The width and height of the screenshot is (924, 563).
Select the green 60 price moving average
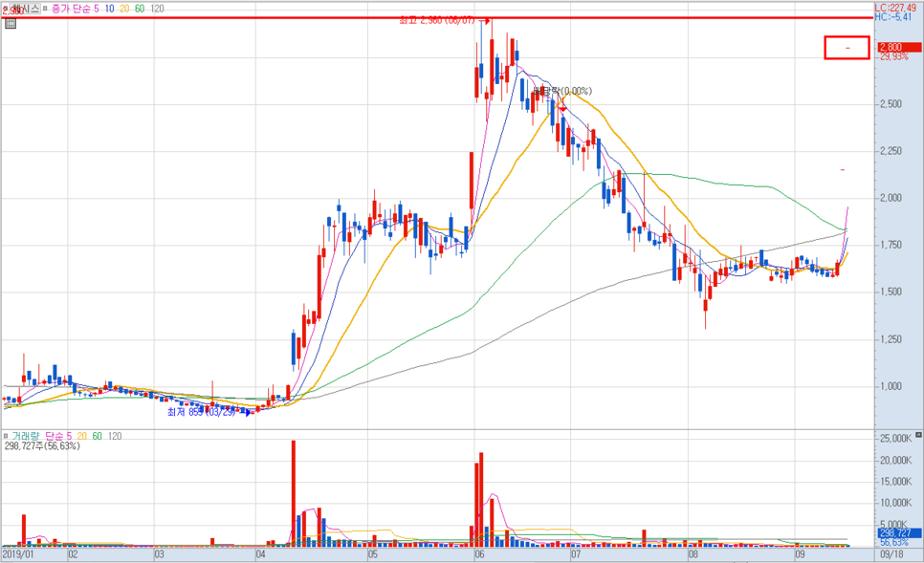[x=140, y=9]
